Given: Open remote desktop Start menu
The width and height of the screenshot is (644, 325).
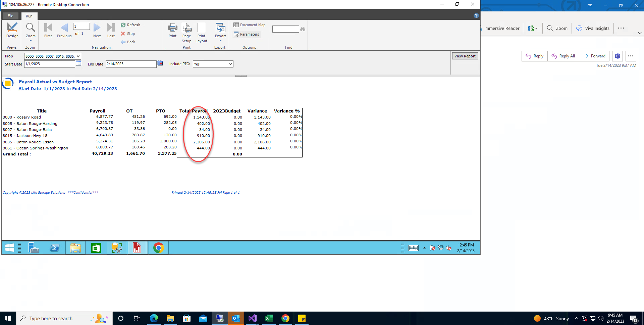Looking at the screenshot, I should pos(10,248).
